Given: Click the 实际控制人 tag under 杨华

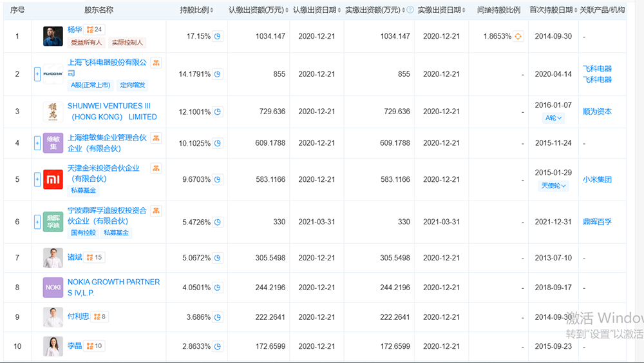Looking at the screenshot, I should [128, 43].
